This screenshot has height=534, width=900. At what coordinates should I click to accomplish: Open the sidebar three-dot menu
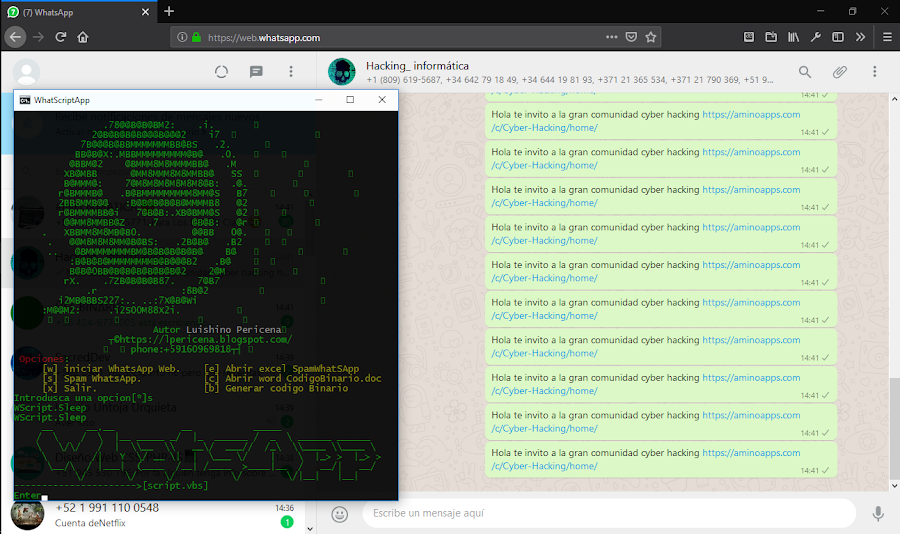click(x=291, y=71)
